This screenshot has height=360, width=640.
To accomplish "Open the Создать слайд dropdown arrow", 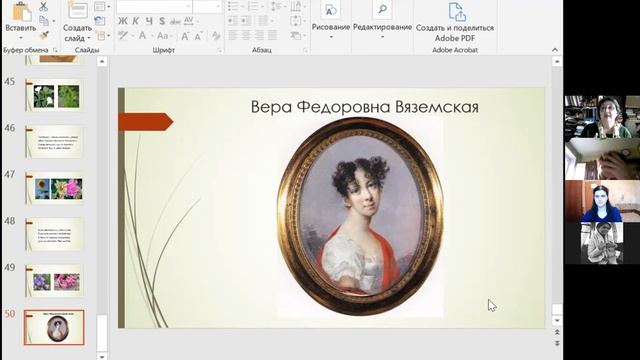I will coord(89,38).
